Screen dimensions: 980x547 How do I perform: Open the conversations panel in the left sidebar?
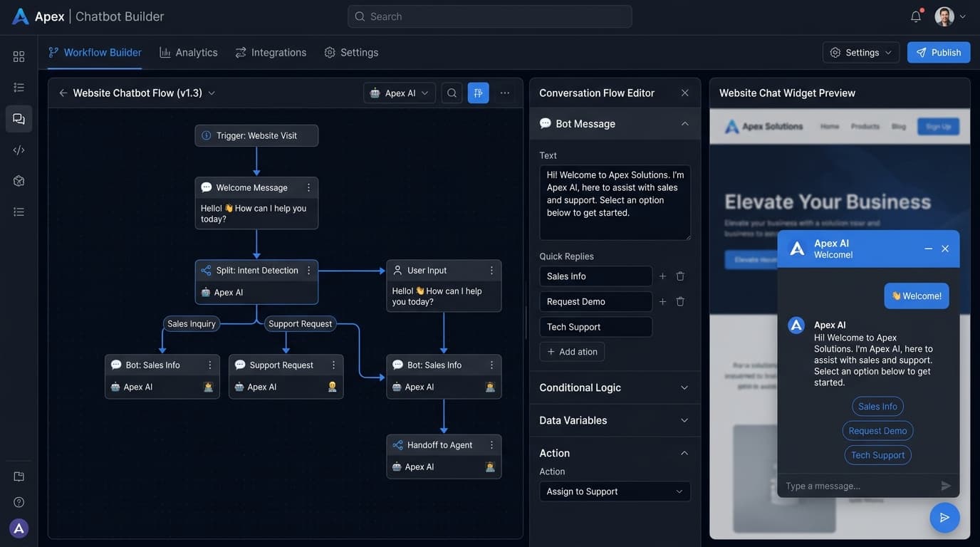pyautogui.click(x=16, y=118)
